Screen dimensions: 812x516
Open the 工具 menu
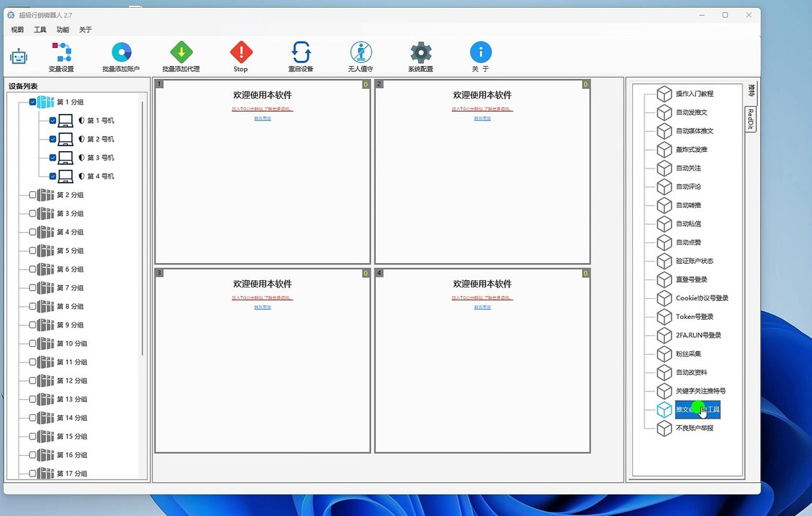40,29
